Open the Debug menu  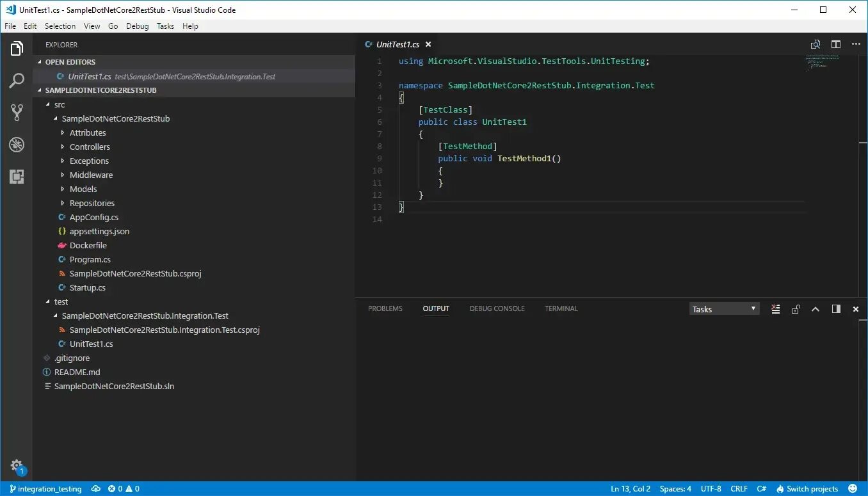[x=137, y=26]
